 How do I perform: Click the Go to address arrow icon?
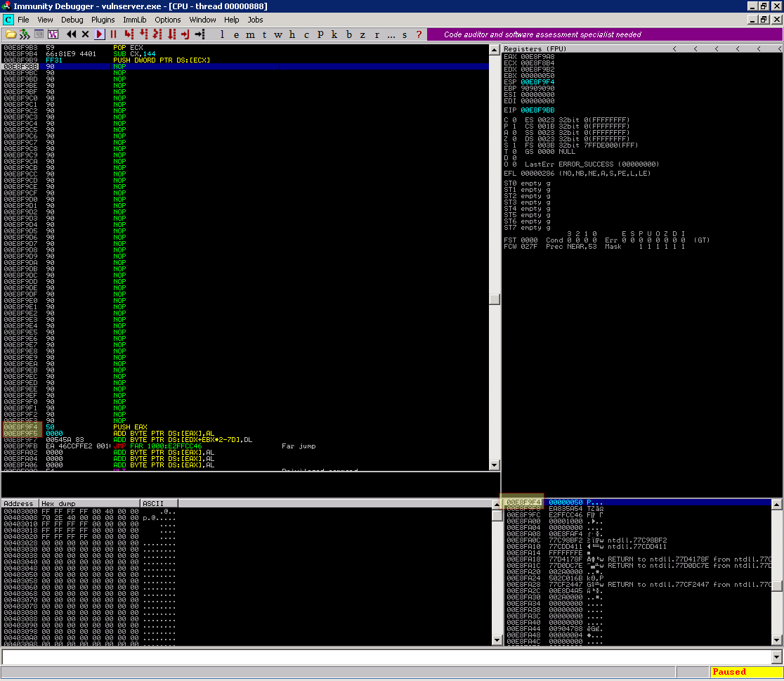(200, 34)
